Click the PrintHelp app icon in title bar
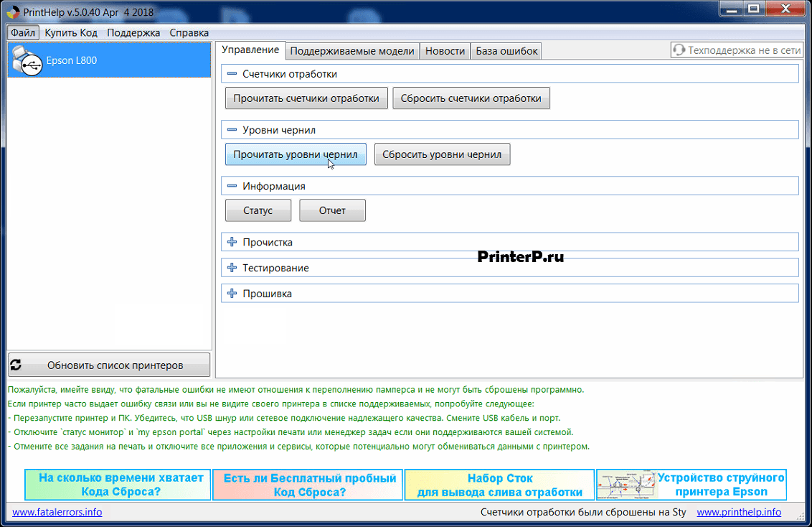This screenshot has height=527, width=812. pos(13,12)
